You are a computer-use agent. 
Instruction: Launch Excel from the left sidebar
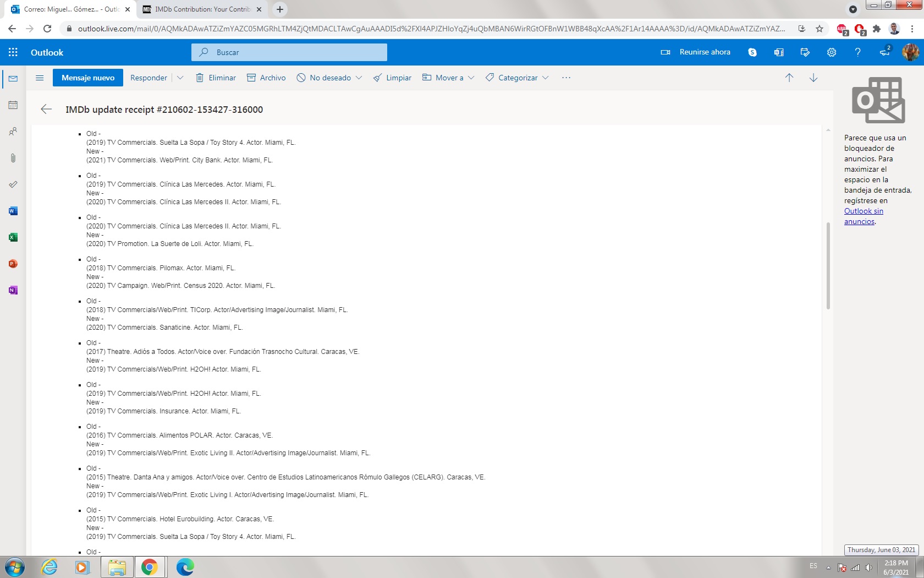click(x=13, y=237)
